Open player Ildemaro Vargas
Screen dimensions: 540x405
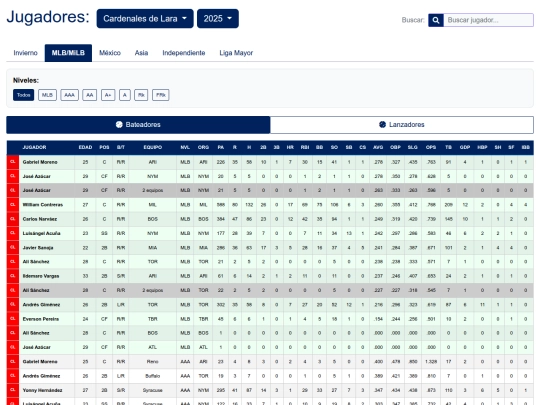point(41,276)
